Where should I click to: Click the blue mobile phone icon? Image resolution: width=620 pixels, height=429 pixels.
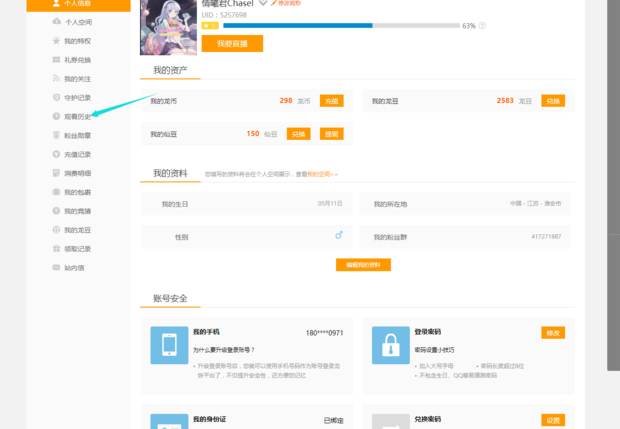click(x=169, y=345)
